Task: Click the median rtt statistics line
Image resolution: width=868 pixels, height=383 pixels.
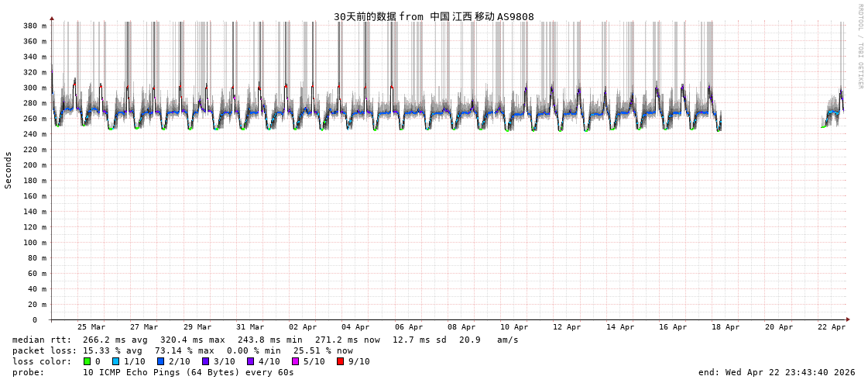Action: click(266, 340)
